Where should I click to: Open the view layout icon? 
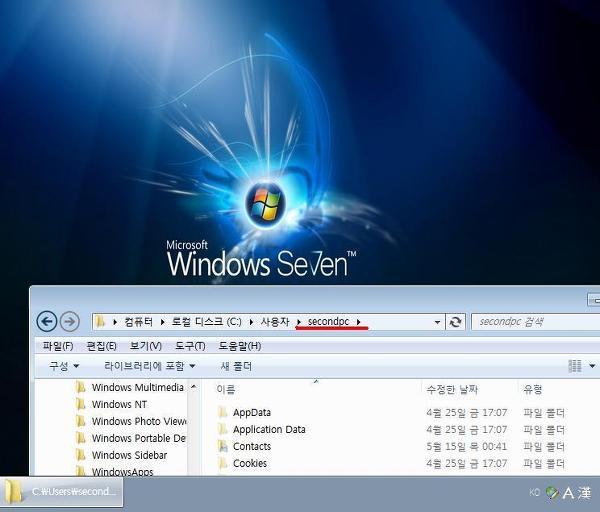pyautogui.click(x=574, y=366)
